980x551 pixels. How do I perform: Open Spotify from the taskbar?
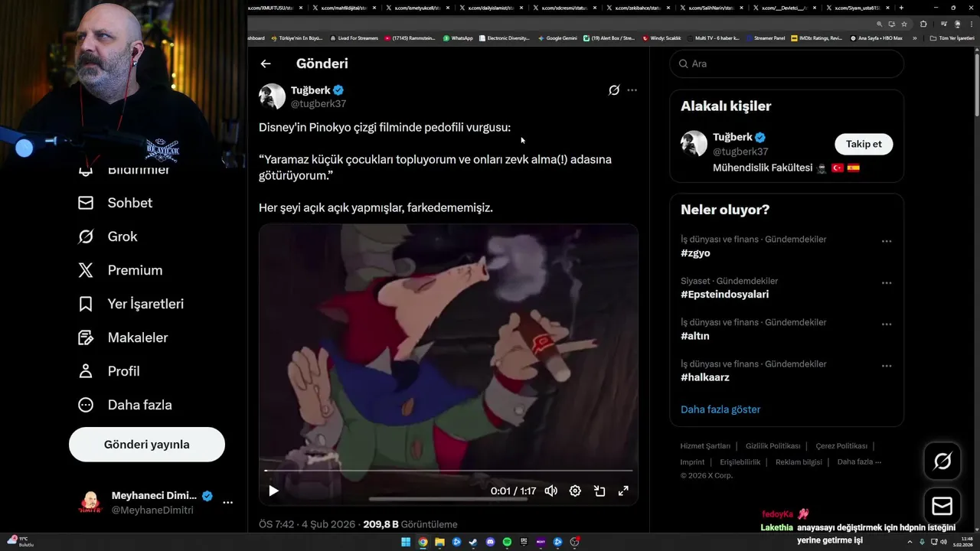click(x=507, y=542)
